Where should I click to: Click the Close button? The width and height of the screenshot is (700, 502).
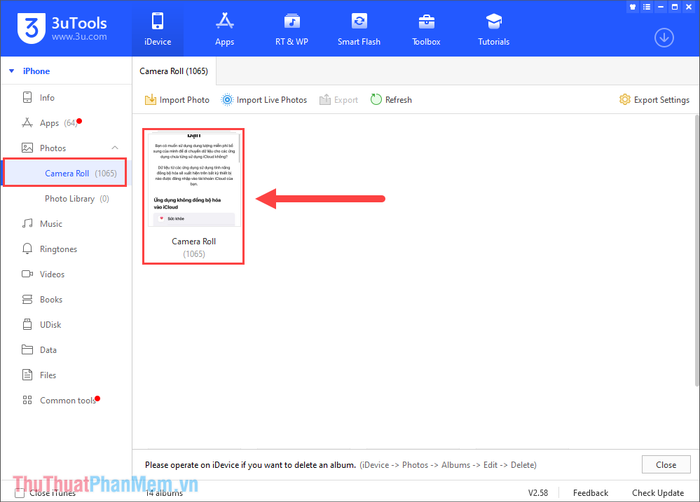click(x=666, y=465)
